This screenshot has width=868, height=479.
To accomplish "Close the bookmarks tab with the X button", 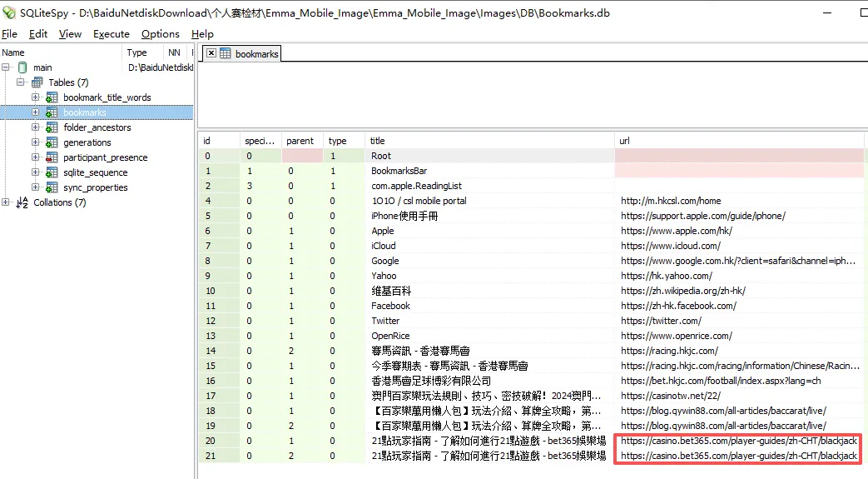I will 211,53.
